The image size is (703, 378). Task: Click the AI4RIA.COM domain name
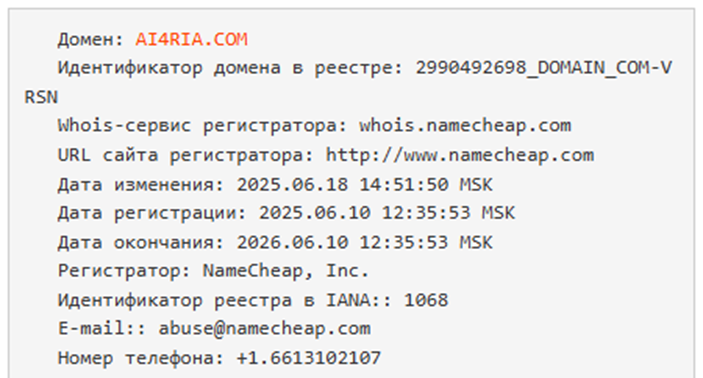click(191, 39)
